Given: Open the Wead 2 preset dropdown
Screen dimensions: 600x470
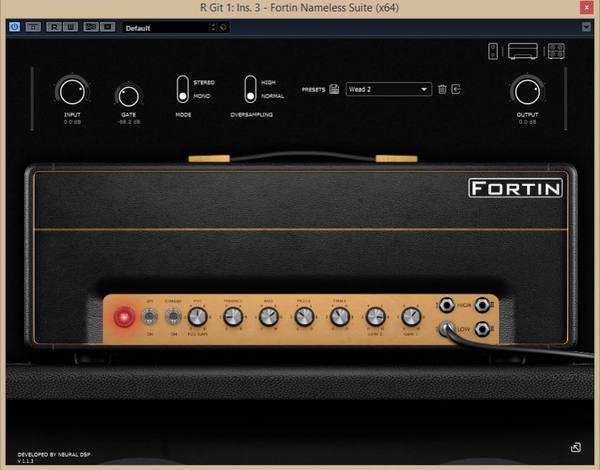Looking at the screenshot, I should (x=389, y=89).
